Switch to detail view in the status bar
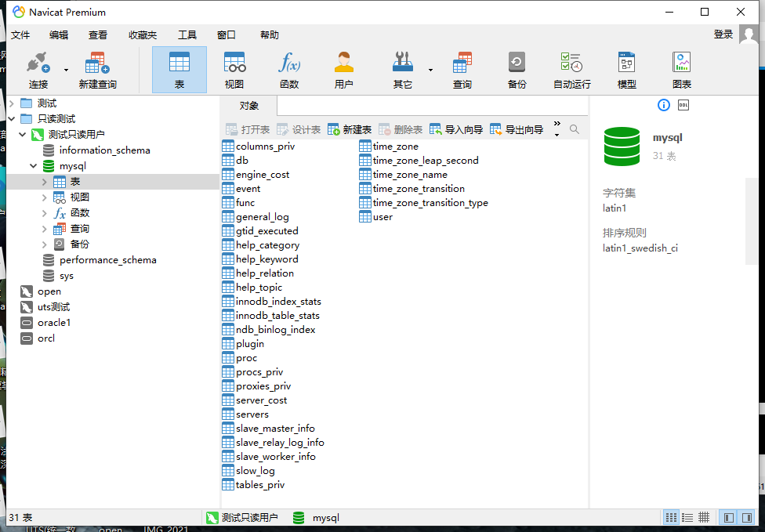This screenshot has height=532, width=765. pos(704,517)
